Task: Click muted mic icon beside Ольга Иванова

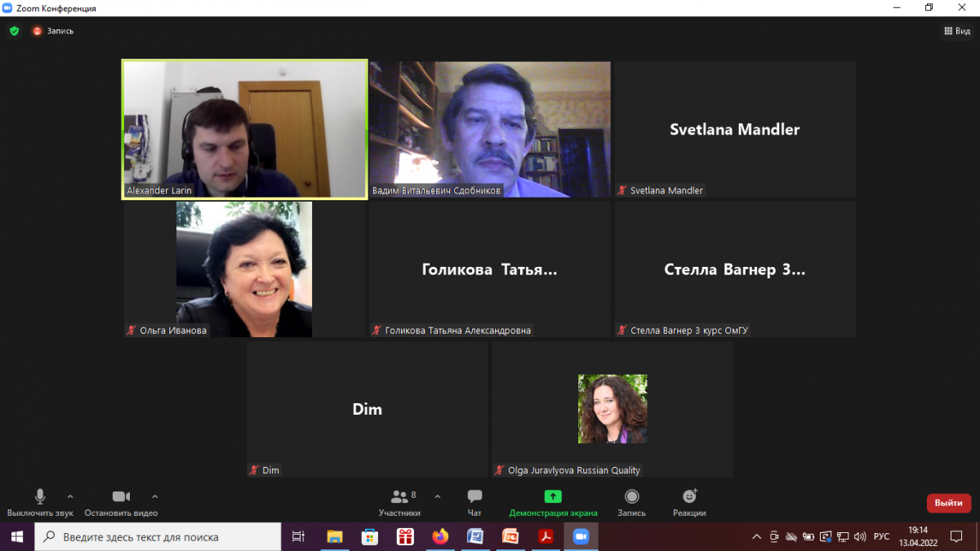Action: 131,331
